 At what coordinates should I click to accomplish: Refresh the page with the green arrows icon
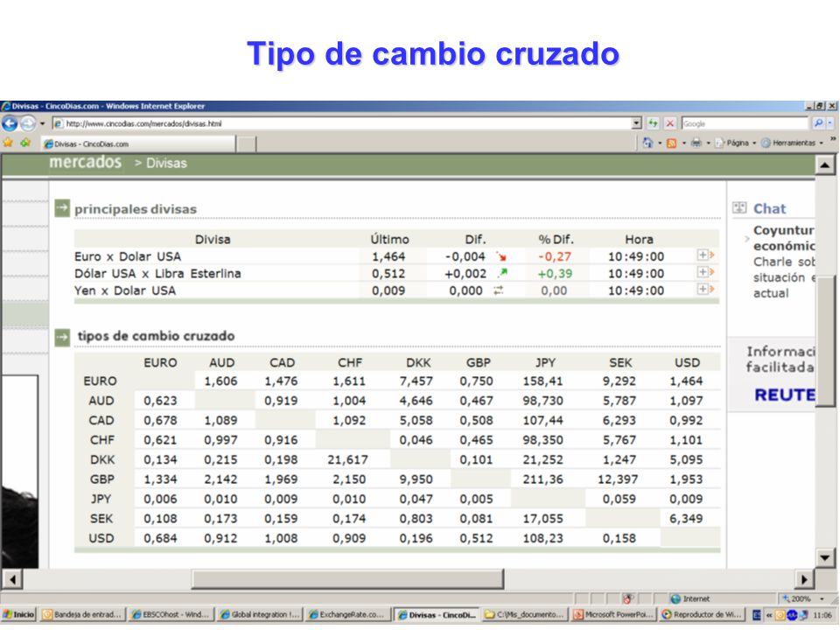point(653,123)
